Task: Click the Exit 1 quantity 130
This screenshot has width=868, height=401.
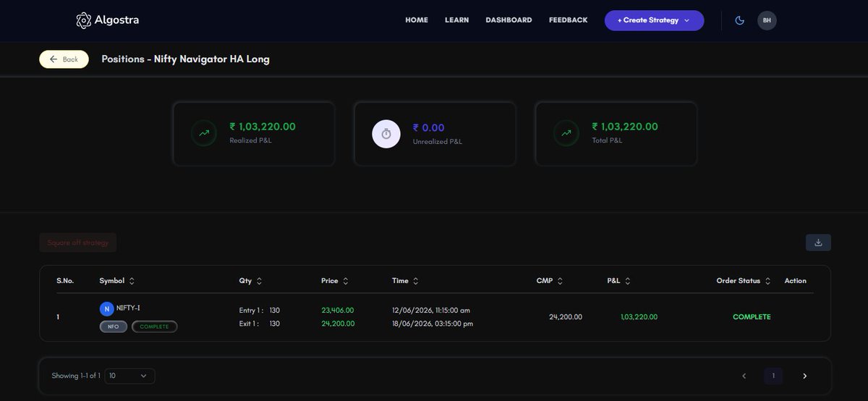Action: pyautogui.click(x=275, y=324)
